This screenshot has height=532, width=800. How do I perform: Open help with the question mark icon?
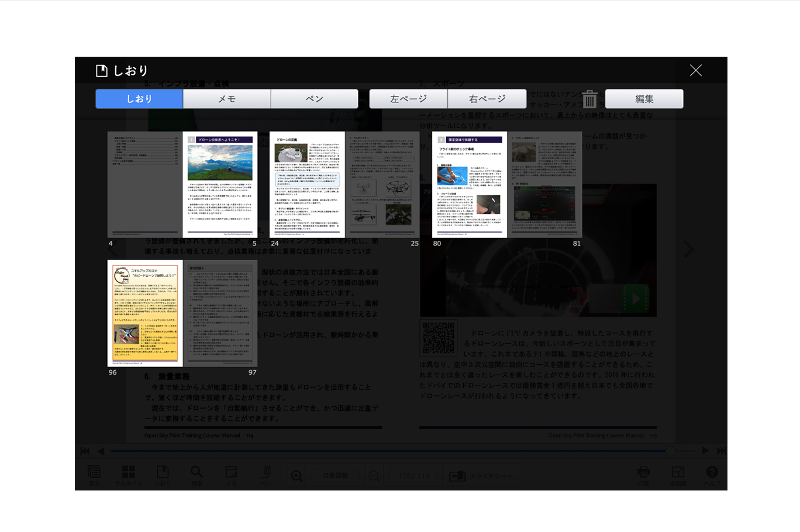[712, 474]
